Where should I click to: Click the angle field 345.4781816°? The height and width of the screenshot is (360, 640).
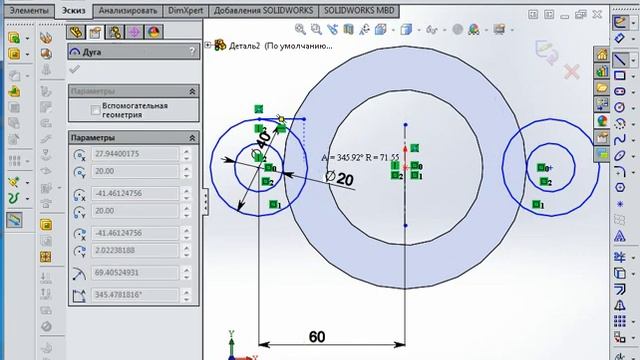(135, 295)
